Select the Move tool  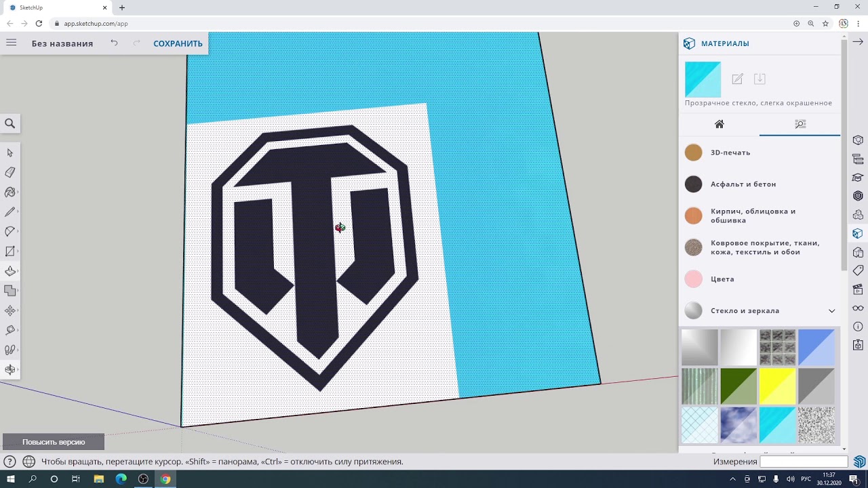coord(10,310)
